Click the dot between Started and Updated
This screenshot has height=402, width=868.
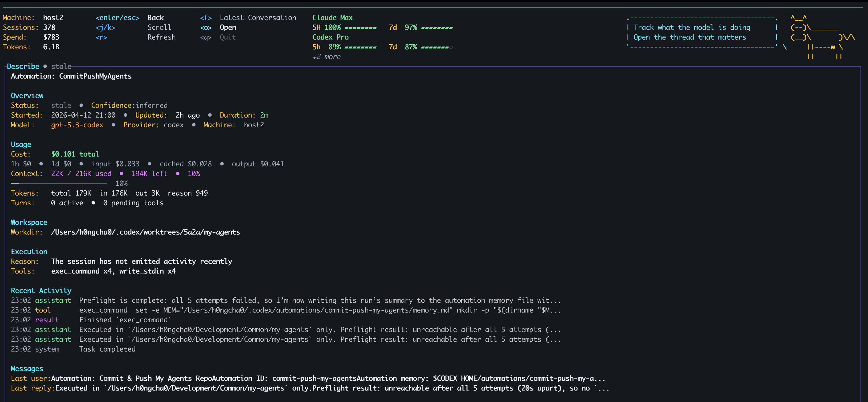(126, 115)
